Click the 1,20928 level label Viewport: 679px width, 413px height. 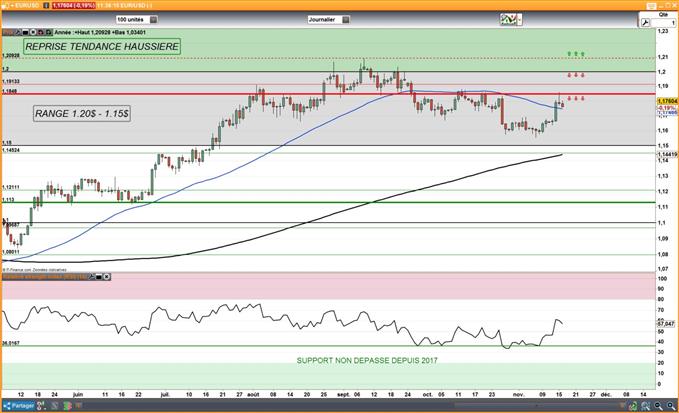click(11, 55)
